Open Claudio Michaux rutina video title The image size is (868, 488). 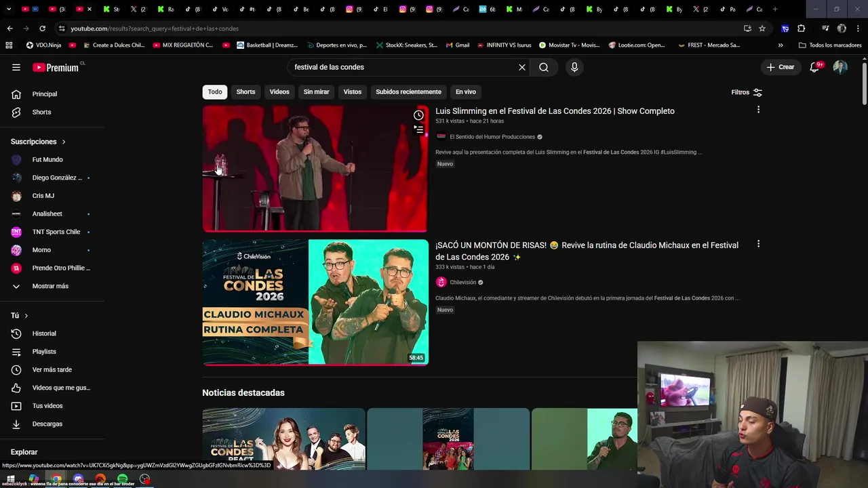click(587, 251)
